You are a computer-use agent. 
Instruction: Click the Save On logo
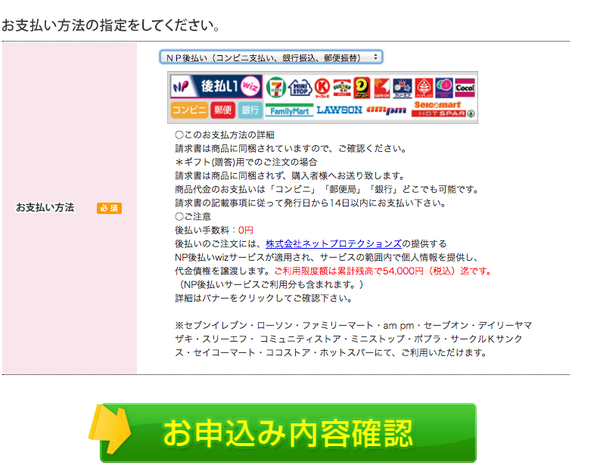pos(382,88)
